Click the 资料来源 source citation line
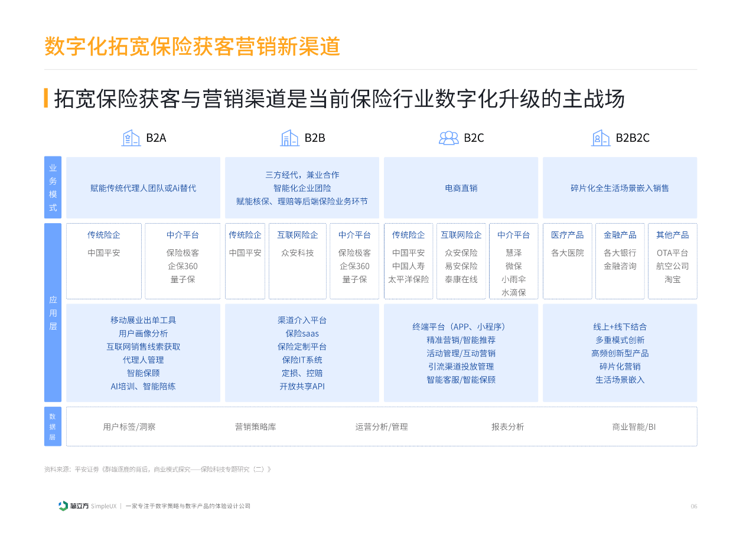Viewport: 756px width, 535px height. [x=158, y=469]
